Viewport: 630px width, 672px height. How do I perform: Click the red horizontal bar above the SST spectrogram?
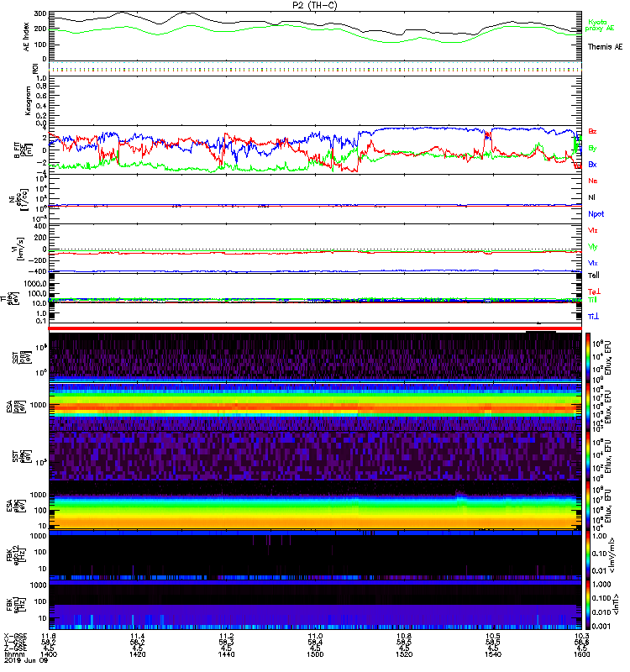click(x=315, y=328)
